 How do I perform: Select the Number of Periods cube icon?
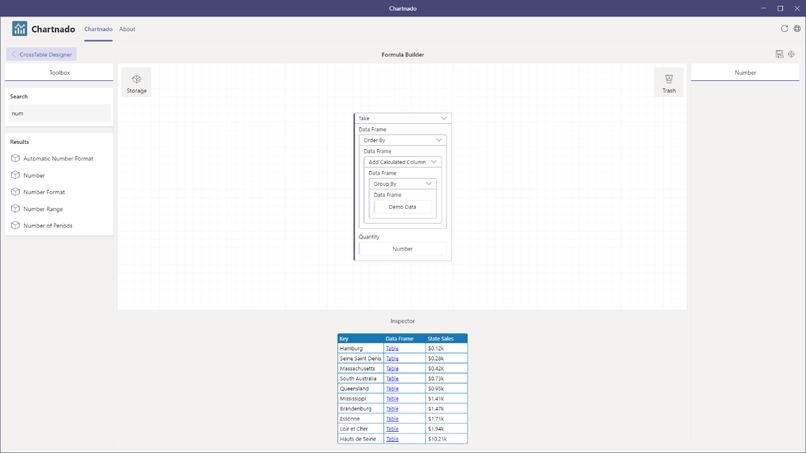click(15, 225)
